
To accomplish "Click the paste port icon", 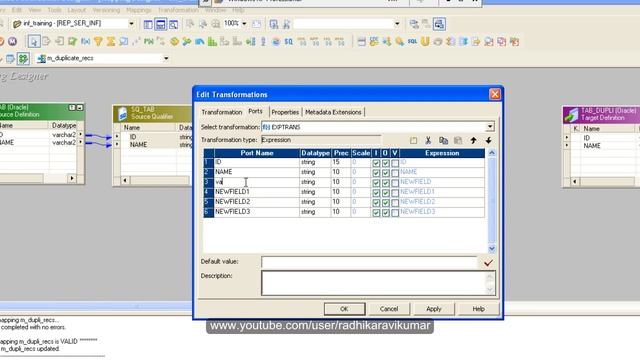I will (x=458, y=140).
